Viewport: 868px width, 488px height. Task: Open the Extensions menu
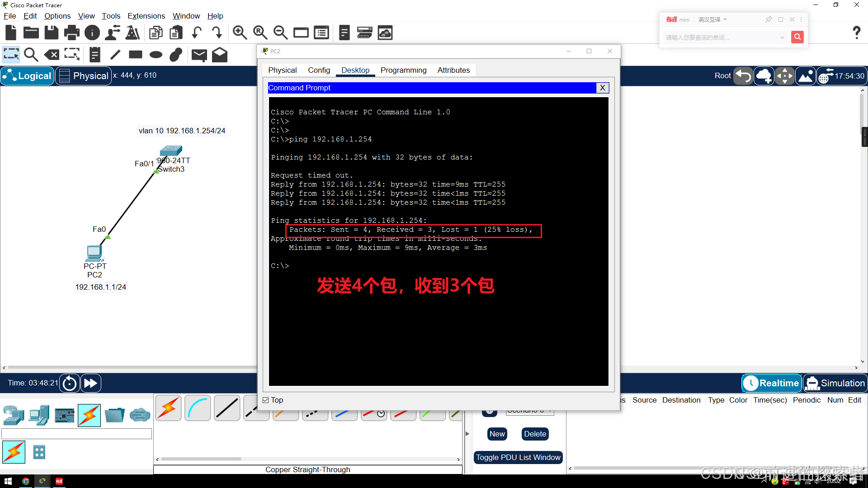[146, 16]
